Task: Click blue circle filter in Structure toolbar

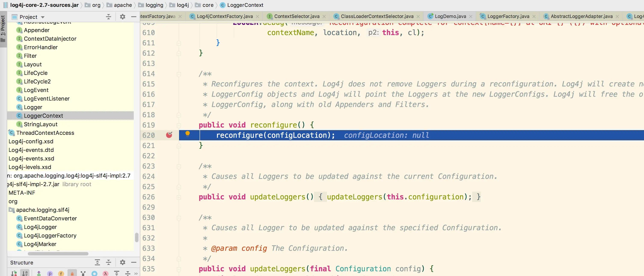Action: (94, 273)
